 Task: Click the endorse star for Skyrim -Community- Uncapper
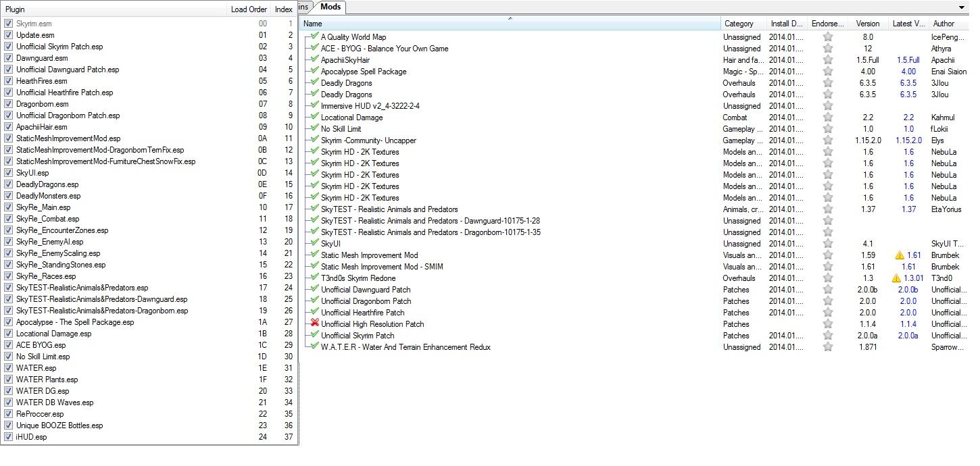pyautogui.click(x=827, y=140)
